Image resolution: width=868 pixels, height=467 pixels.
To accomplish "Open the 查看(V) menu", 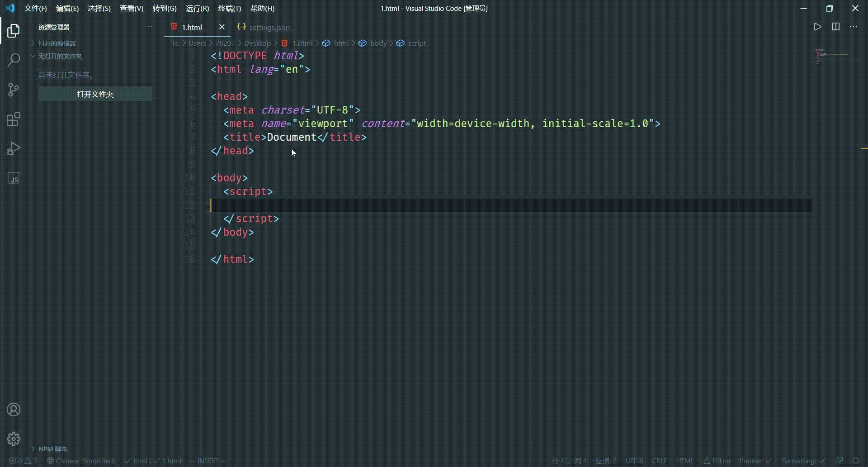I will click(x=131, y=8).
